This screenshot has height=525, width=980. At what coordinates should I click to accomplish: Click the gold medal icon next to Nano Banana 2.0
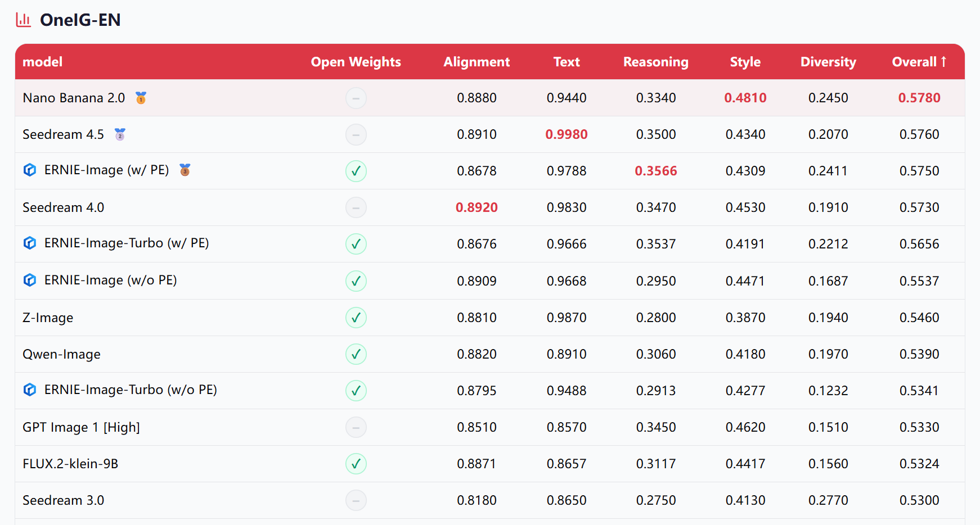point(141,98)
